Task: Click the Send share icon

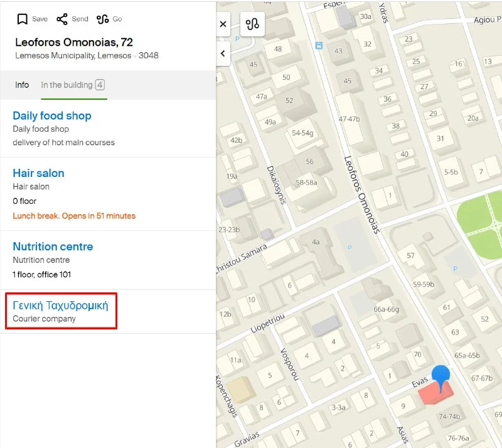Action: point(62,19)
